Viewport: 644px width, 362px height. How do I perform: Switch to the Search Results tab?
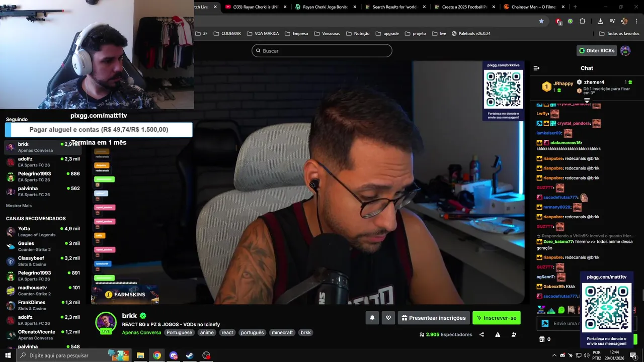coord(394,7)
